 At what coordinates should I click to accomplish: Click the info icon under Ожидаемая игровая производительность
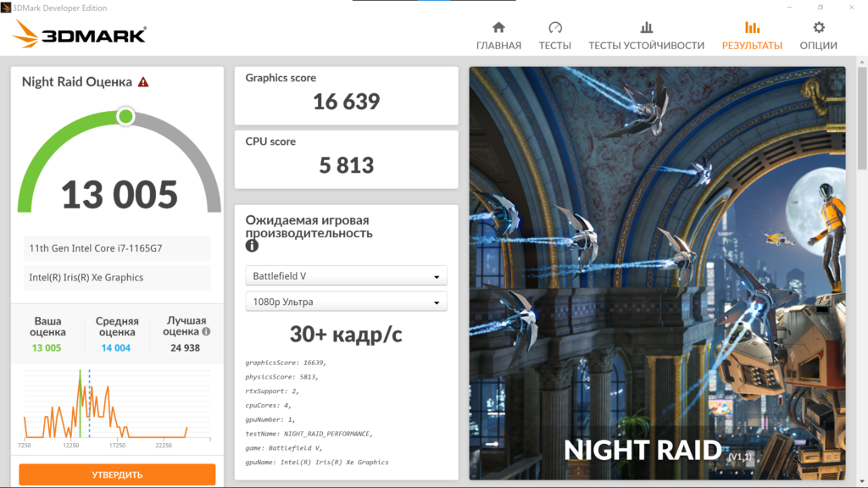pos(252,246)
